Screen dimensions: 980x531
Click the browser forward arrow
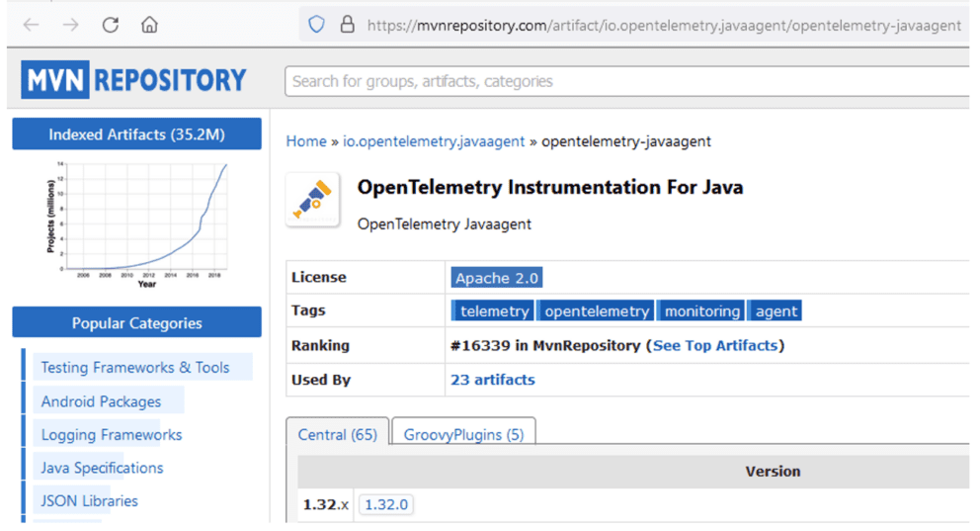pyautogui.click(x=70, y=25)
